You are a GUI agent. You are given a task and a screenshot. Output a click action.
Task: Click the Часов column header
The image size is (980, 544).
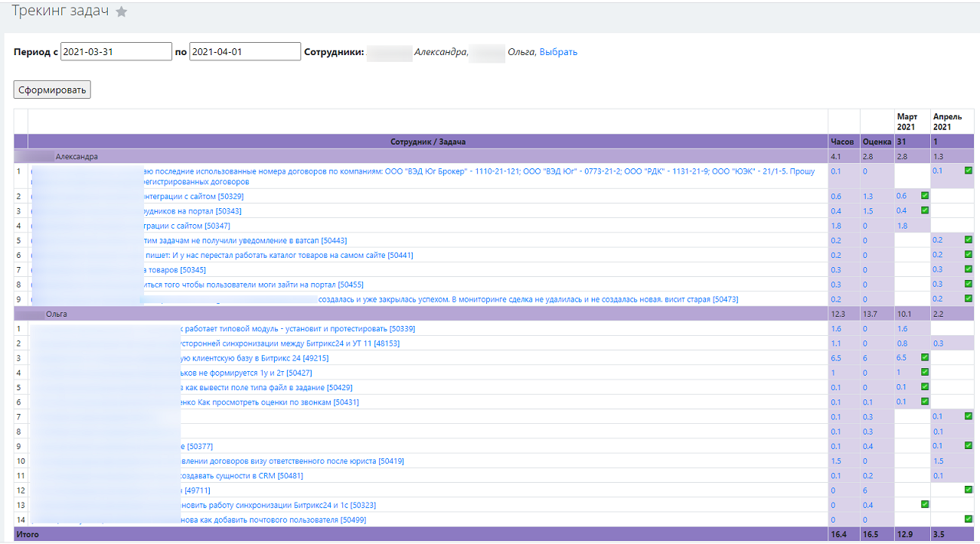click(x=843, y=142)
